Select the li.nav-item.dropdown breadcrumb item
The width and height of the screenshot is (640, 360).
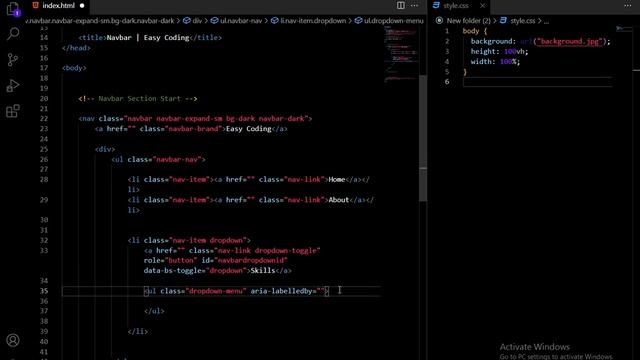[x=309, y=20]
